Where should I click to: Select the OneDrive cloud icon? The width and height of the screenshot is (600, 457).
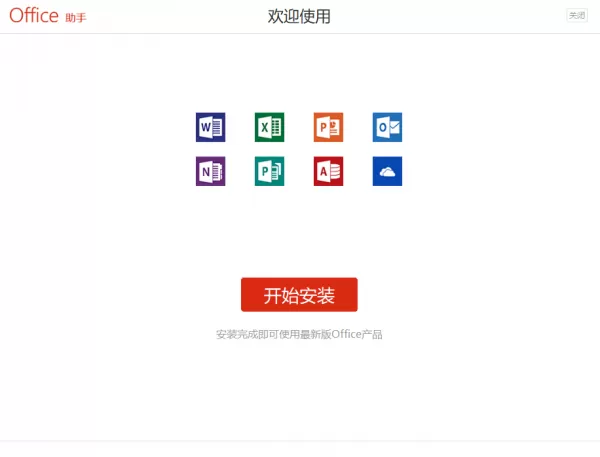click(387, 171)
